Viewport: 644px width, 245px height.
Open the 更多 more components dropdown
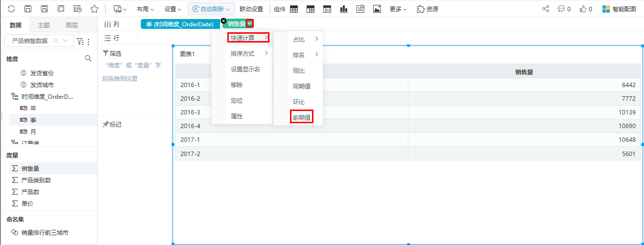tap(398, 9)
